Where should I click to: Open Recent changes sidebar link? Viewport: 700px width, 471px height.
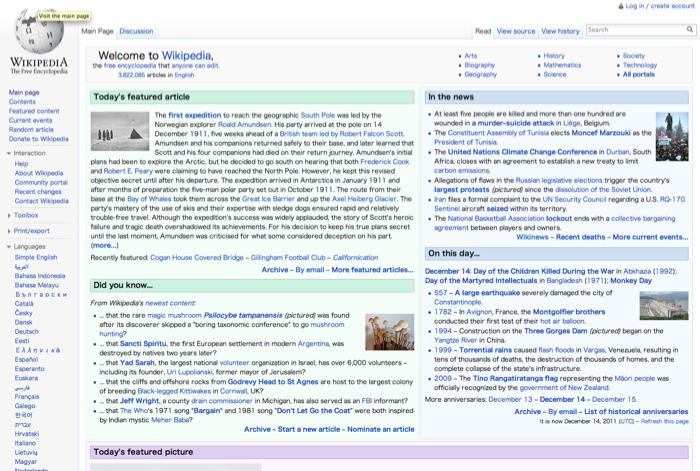pyautogui.click(x=38, y=192)
